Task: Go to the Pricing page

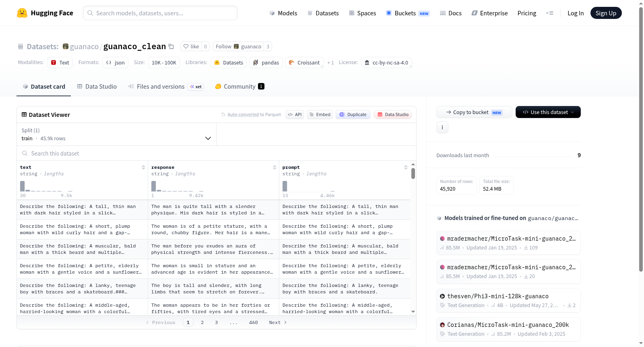Action: click(527, 13)
